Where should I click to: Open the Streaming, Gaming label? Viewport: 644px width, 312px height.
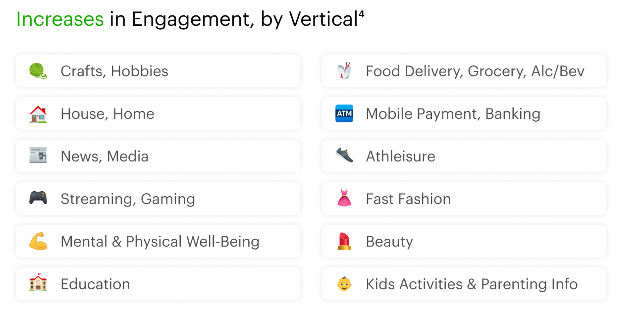128,199
